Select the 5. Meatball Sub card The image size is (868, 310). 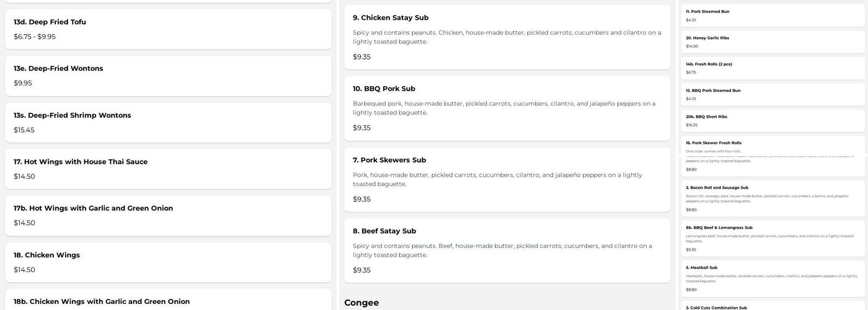[x=773, y=278]
